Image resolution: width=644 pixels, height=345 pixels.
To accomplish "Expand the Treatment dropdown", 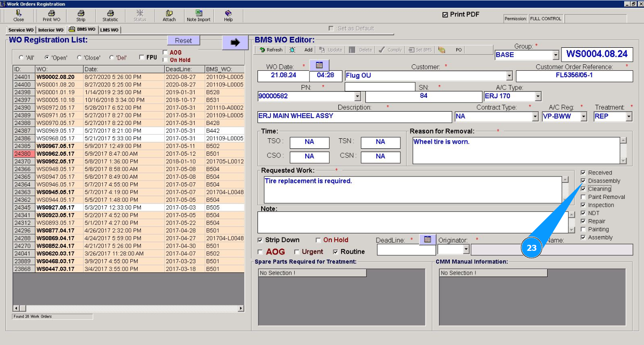I will tap(628, 117).
